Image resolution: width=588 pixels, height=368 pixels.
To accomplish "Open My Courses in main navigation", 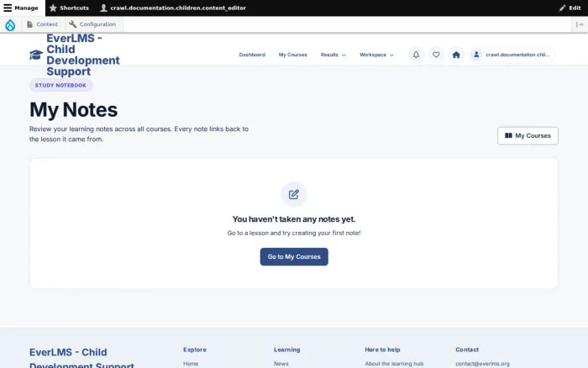I will coord(293,55).
